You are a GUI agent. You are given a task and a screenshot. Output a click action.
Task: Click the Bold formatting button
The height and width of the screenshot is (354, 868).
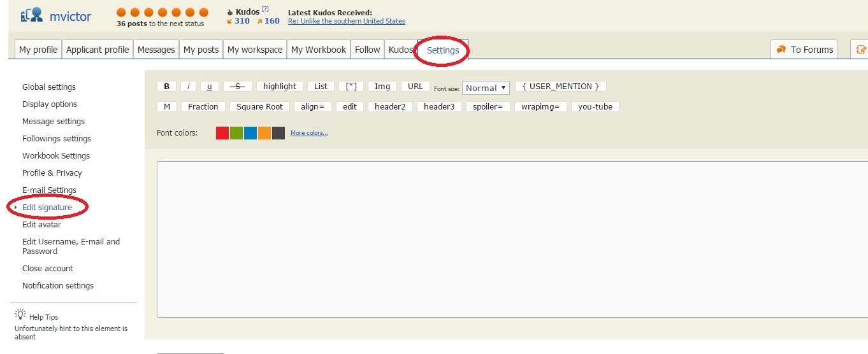166,87
